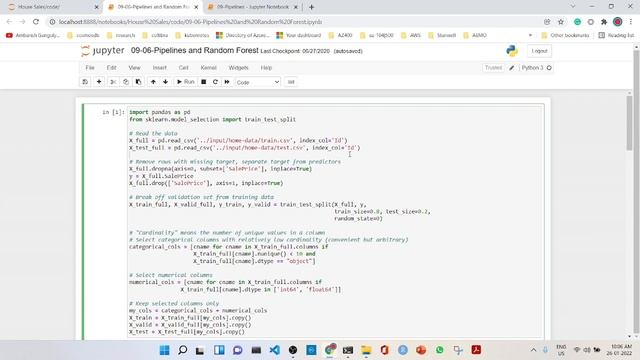Open the coursedls bookmark folder
This screenshot has width=640, height=360.
click(x=83, y=36)
